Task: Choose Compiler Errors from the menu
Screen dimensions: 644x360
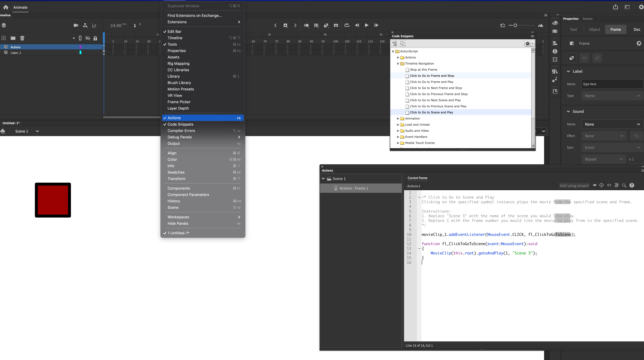Action: 181,131
